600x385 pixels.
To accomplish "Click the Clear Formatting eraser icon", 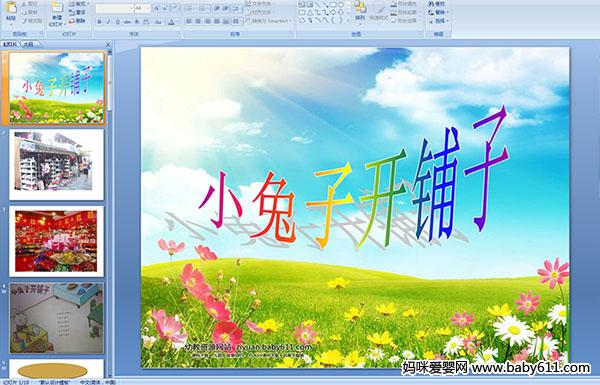I will [x=176, y=8].
